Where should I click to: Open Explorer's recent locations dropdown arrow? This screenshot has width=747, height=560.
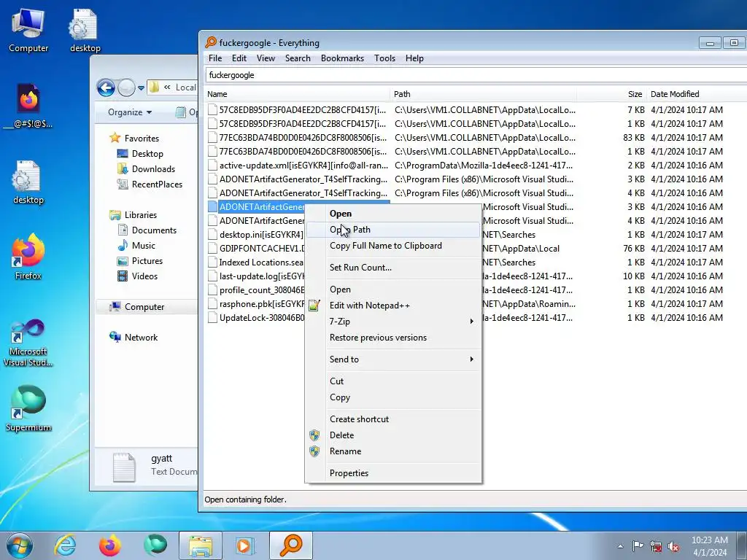(x=141, y=88)
